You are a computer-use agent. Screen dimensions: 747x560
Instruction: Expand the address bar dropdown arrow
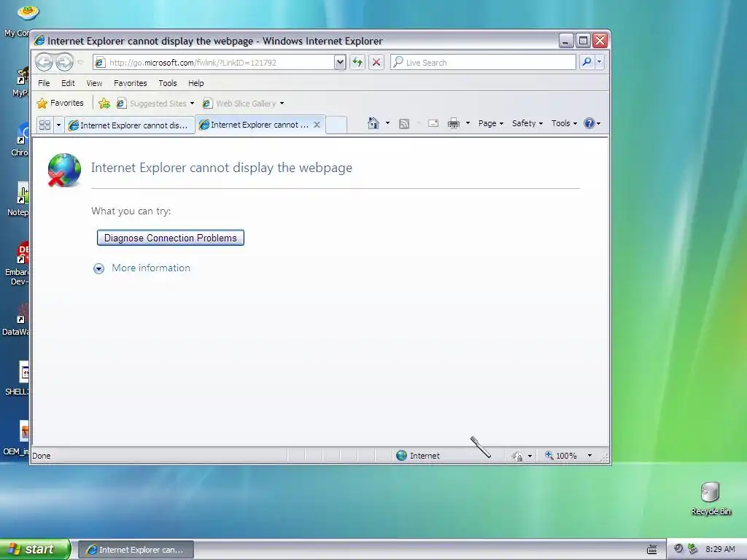tap(340, 63)
